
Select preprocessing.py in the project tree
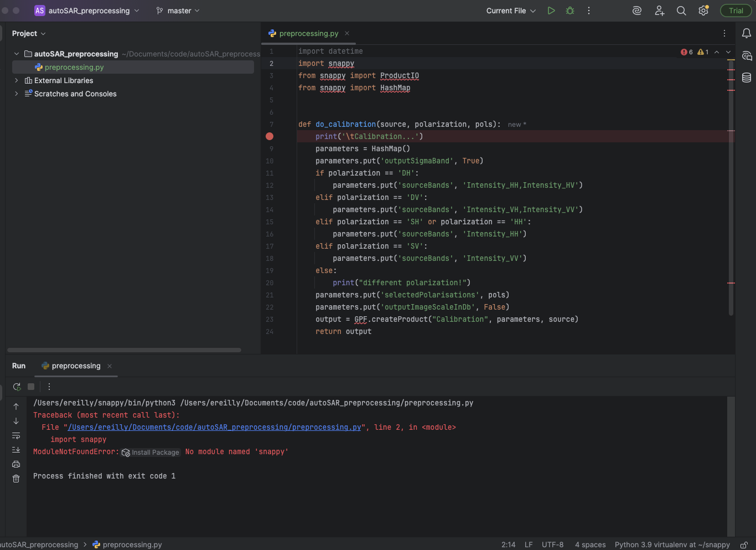133,67
